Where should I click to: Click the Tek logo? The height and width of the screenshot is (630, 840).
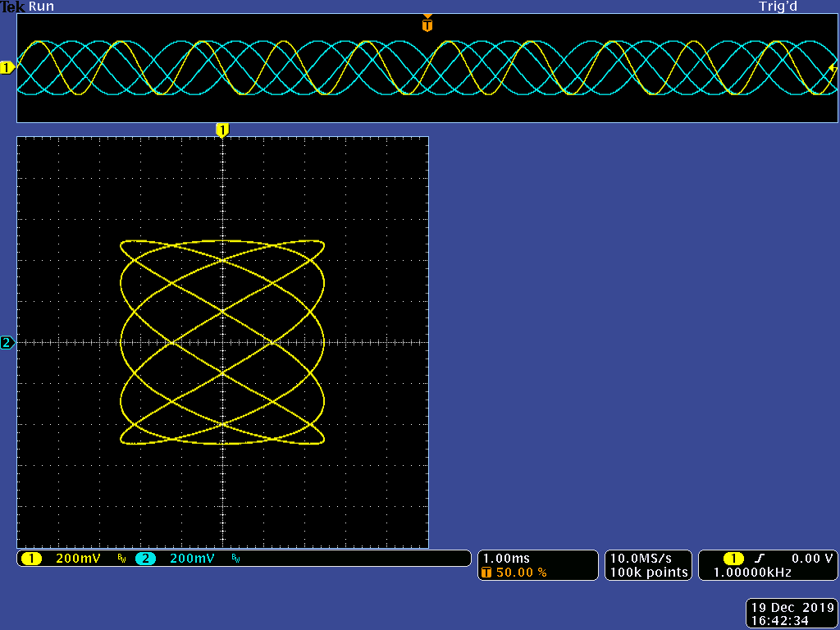coord(13,7)
